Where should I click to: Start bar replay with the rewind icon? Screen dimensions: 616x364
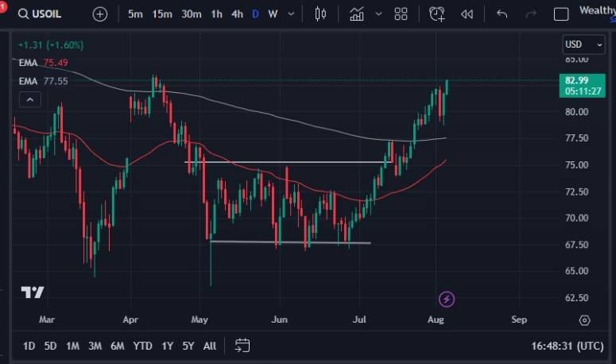467,14
